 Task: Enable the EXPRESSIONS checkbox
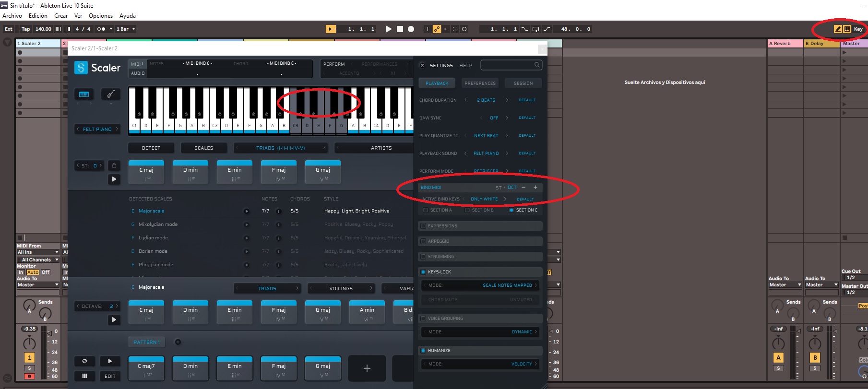coord(423,226)
